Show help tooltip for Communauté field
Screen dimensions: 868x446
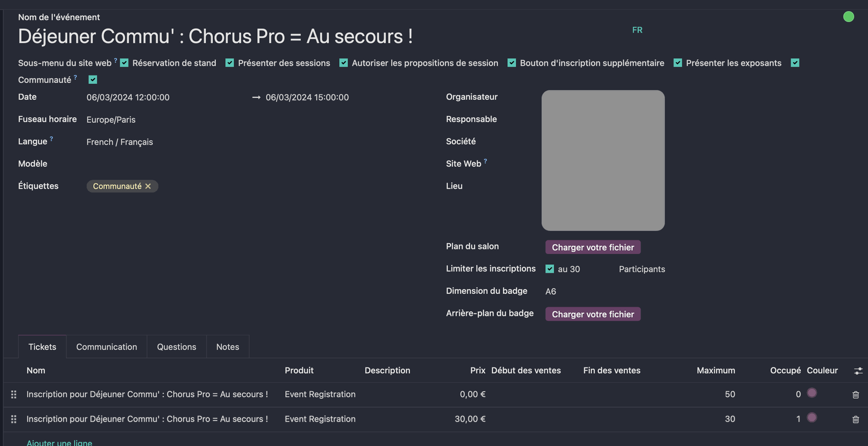point(75,77)
